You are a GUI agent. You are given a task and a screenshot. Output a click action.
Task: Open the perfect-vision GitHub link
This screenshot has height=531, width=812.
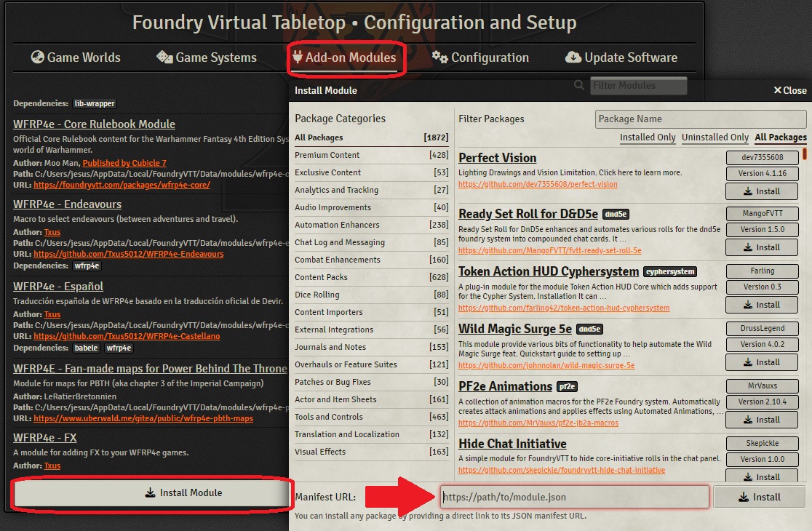point(538,184)
